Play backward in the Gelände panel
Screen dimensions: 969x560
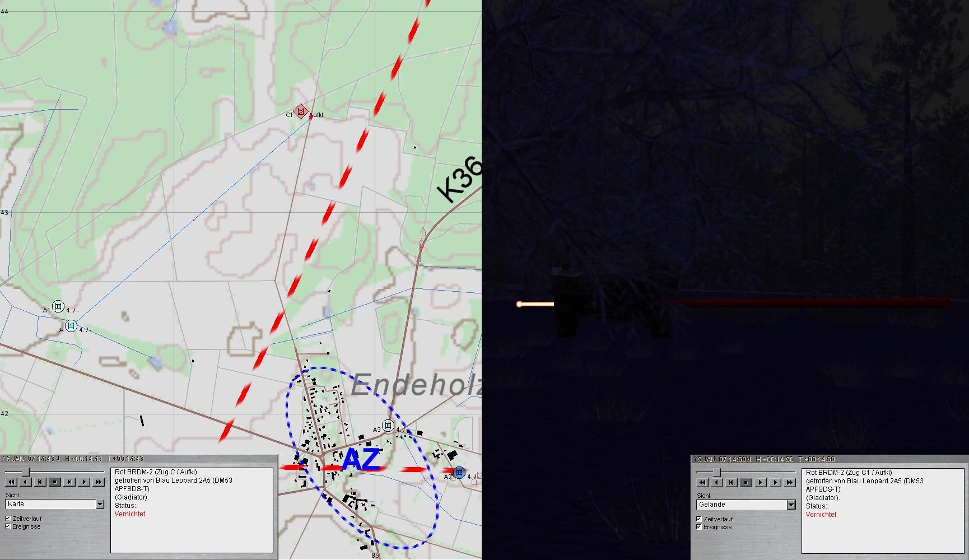coord(716,482)
